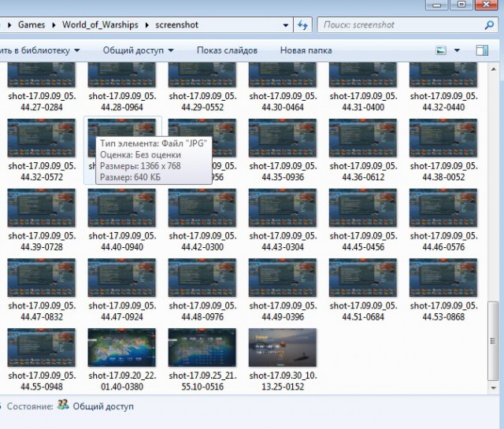This screenshot has width=504, height=429.
Task: Select thumbnail shot-17.09.09_05.44.43-0304
Action: (x=283, y=208)
